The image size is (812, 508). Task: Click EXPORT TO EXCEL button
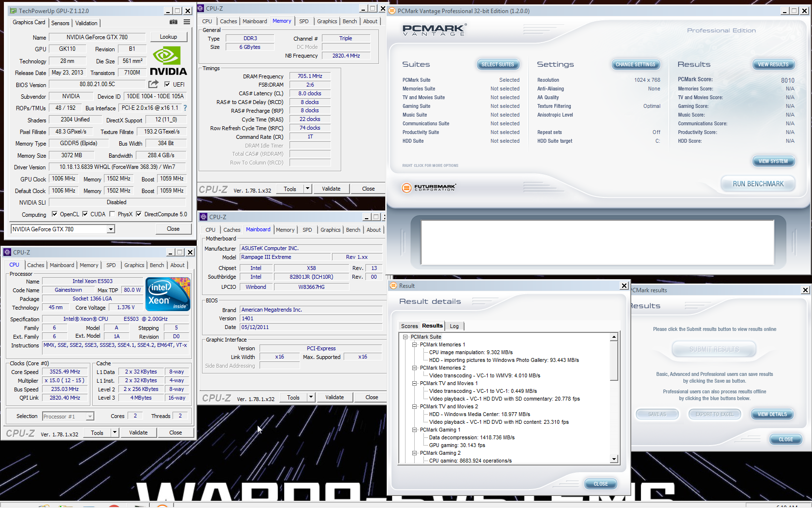point(714,414)
